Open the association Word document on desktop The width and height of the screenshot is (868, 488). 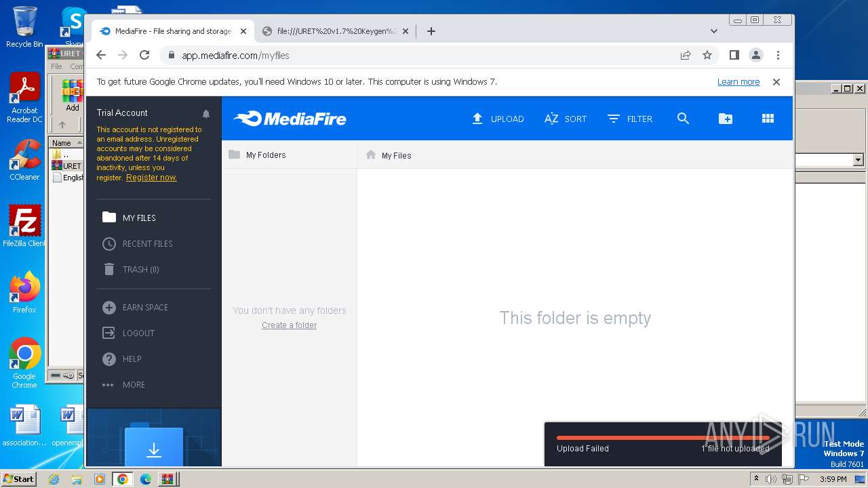tap(24, 426)
